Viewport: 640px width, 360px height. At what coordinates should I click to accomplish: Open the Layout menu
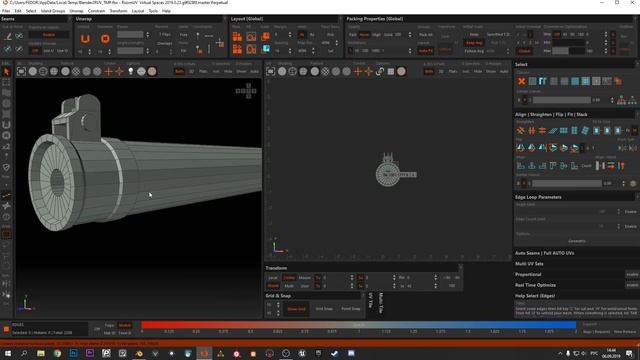(138, 11)
